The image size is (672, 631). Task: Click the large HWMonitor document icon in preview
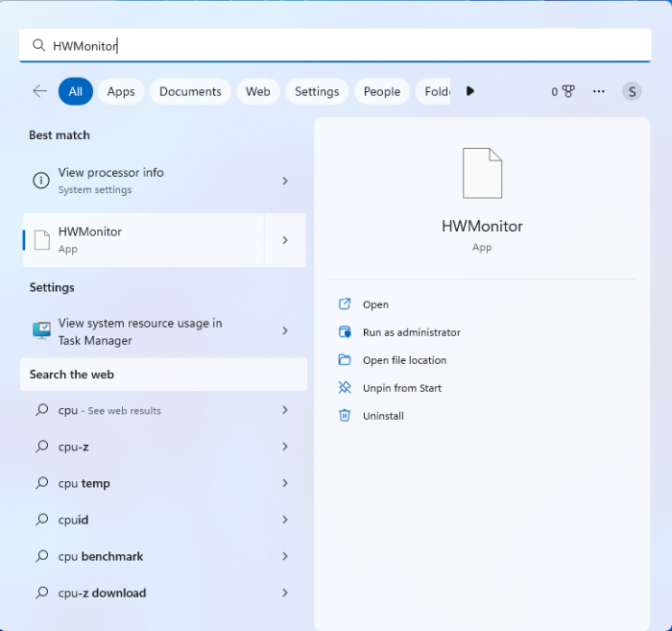482,173
